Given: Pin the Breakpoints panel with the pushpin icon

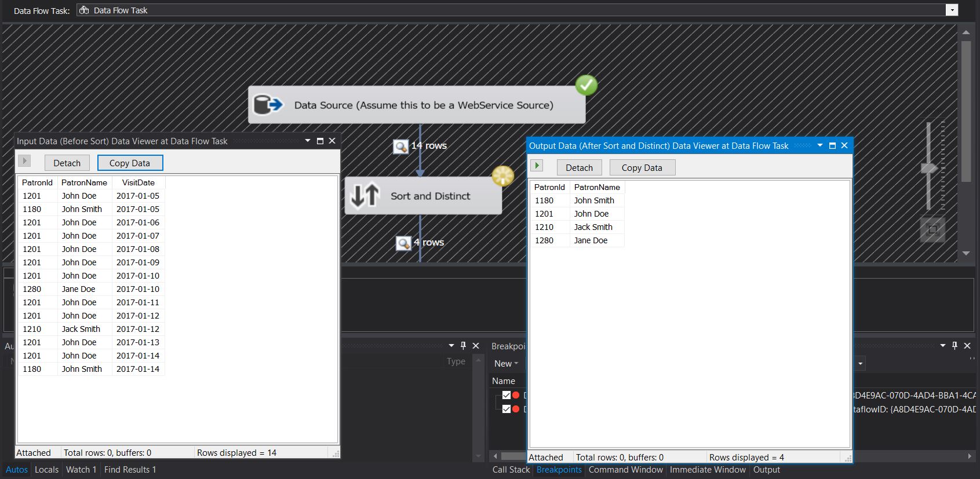Looking at the screenshot, I should tap(955, 346).
